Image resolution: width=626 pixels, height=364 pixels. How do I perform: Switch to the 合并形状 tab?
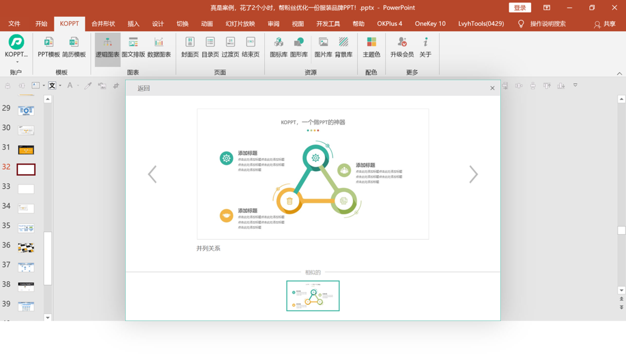coord(103,24)
